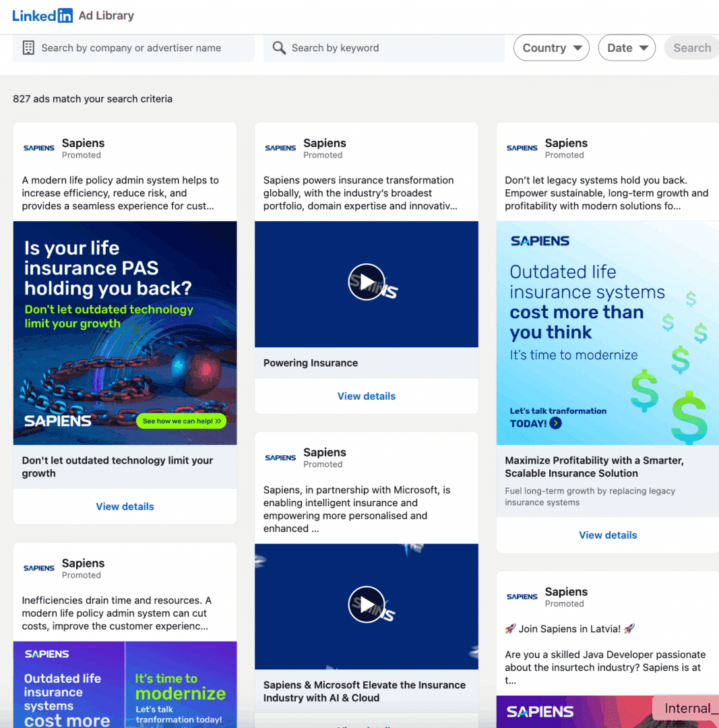Image resolution: width=719 pixels, height=728 pixels.
Task: Click the Search button
Action: [691, 48]
